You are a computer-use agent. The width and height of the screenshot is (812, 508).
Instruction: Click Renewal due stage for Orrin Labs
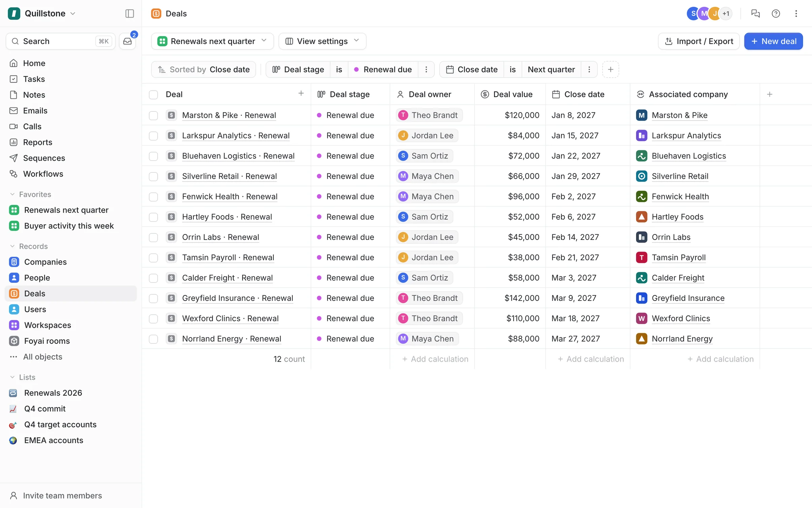346,237
